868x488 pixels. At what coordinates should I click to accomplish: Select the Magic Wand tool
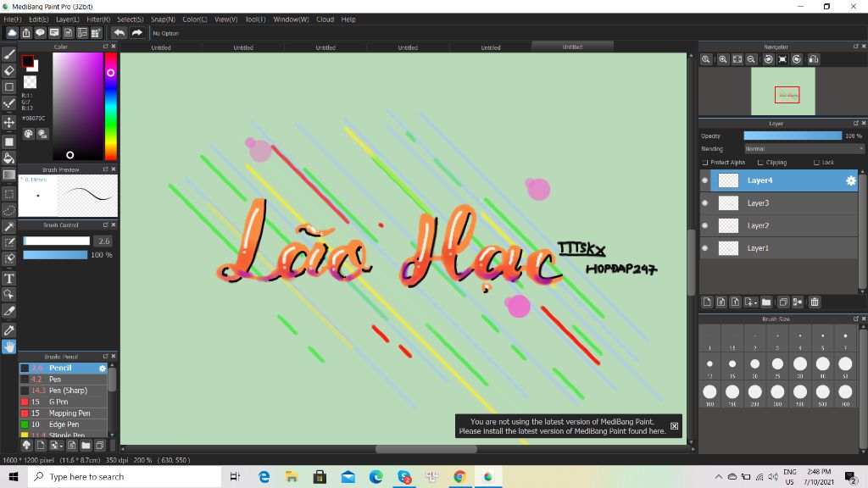[x=8, y=226]
